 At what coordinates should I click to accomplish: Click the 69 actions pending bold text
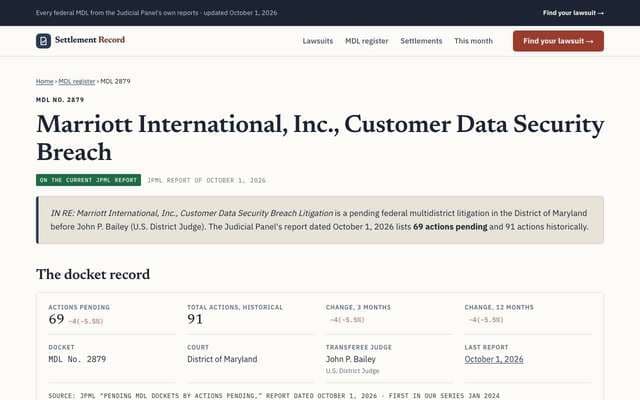point(450,227)
